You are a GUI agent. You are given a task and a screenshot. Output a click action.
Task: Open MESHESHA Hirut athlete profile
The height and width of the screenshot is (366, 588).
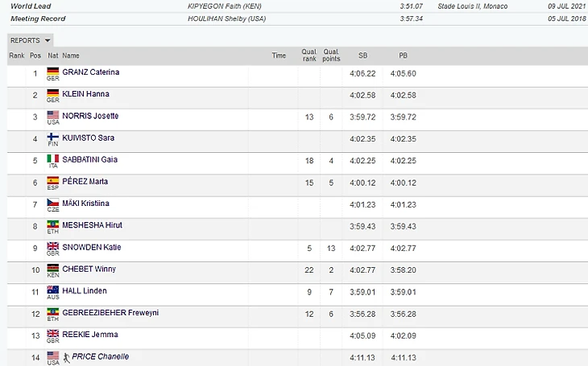coord(92,224)
